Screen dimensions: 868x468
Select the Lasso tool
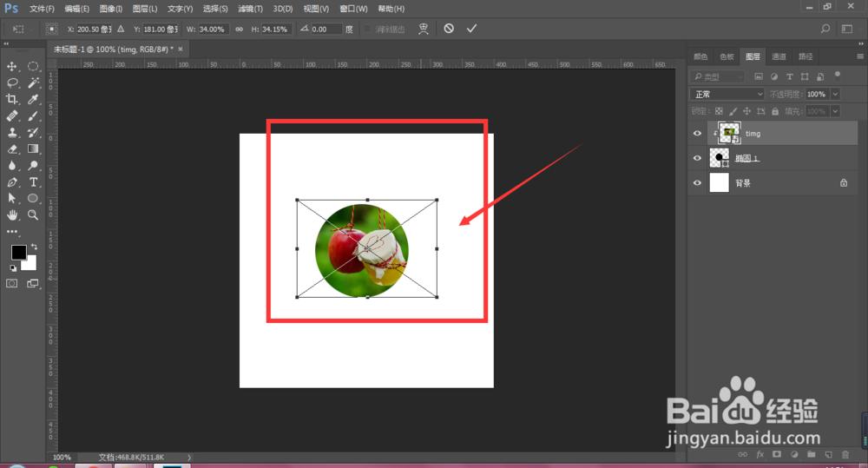(x=11, y=83)
